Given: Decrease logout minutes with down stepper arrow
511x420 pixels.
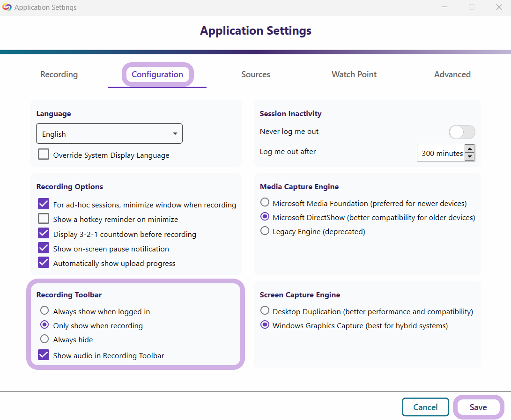Looking at the screenshot, I should (x=470, y=157).
